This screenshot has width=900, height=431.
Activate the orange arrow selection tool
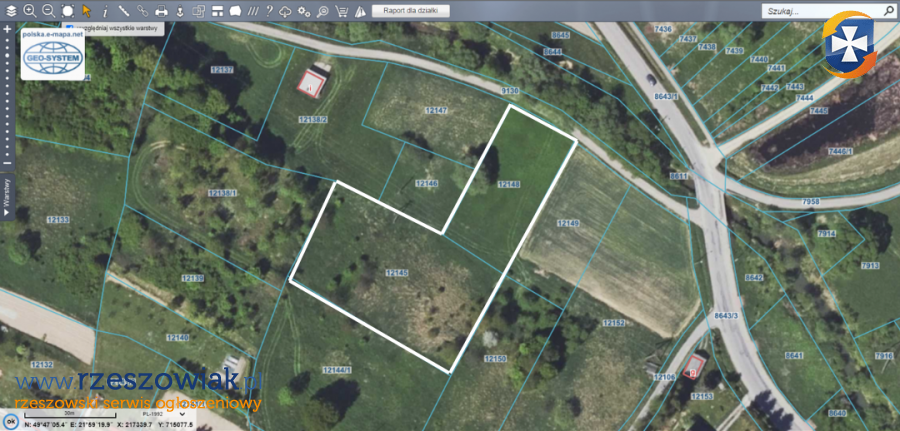pos(87,11)
